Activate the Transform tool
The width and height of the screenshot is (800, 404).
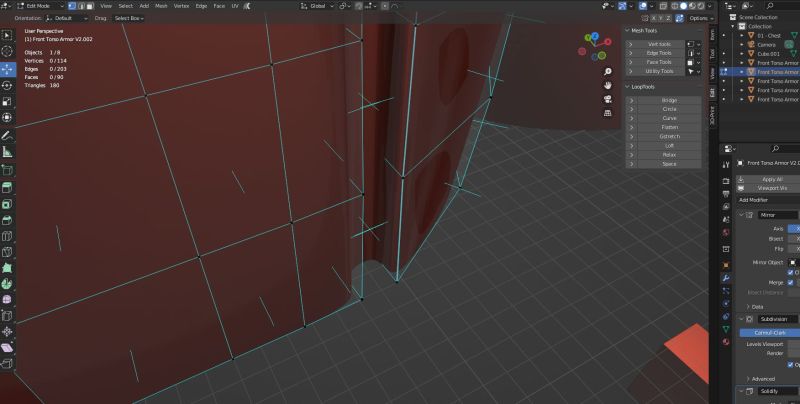click(x=7, y=117)
